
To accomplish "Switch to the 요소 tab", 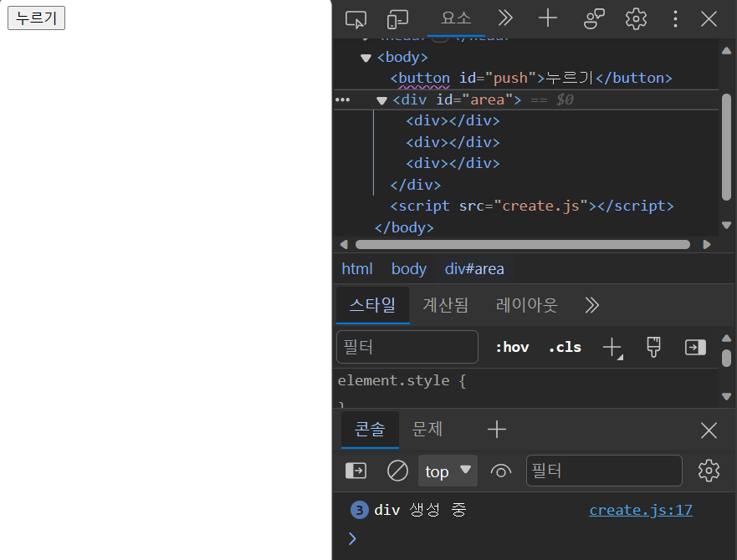I will coord(456,18).
